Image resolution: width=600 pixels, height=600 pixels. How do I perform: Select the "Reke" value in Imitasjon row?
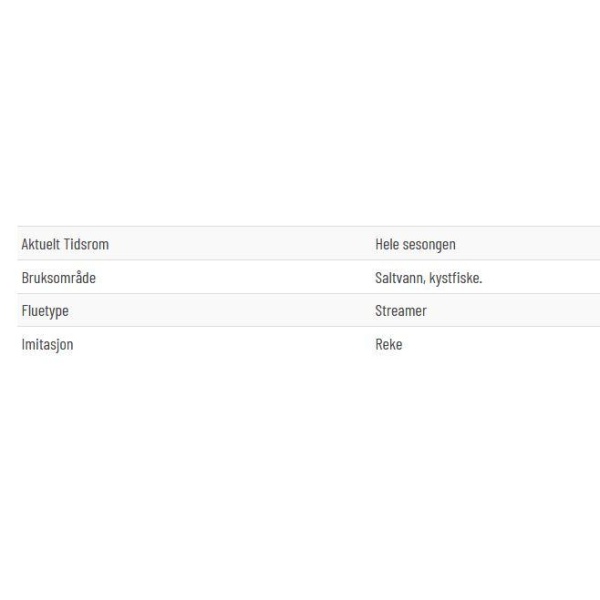[x=389, y=344]
